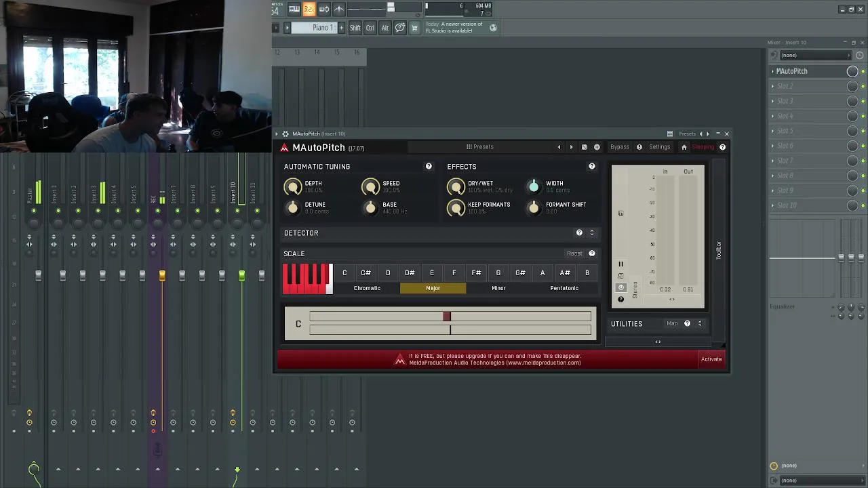Open the piano keyboard typing icon in toolbar

[294, 9]
